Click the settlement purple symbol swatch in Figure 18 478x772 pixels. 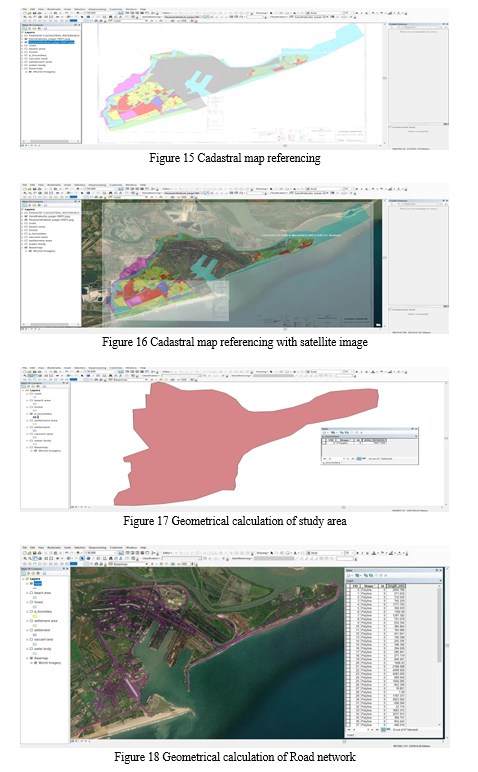[x=34, y=635]
